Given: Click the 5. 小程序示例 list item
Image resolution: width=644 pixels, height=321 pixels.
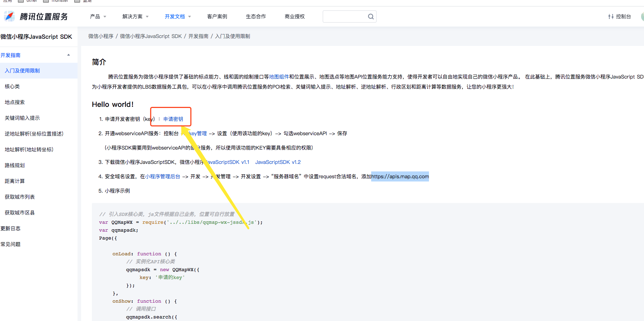Looking at the screenshot, I should point(114,191).
